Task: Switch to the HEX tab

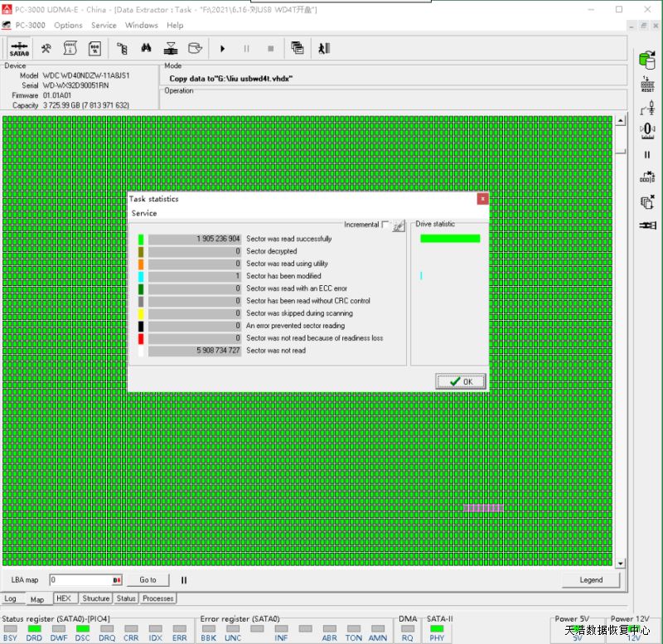Action: click(x=64, y=598)
